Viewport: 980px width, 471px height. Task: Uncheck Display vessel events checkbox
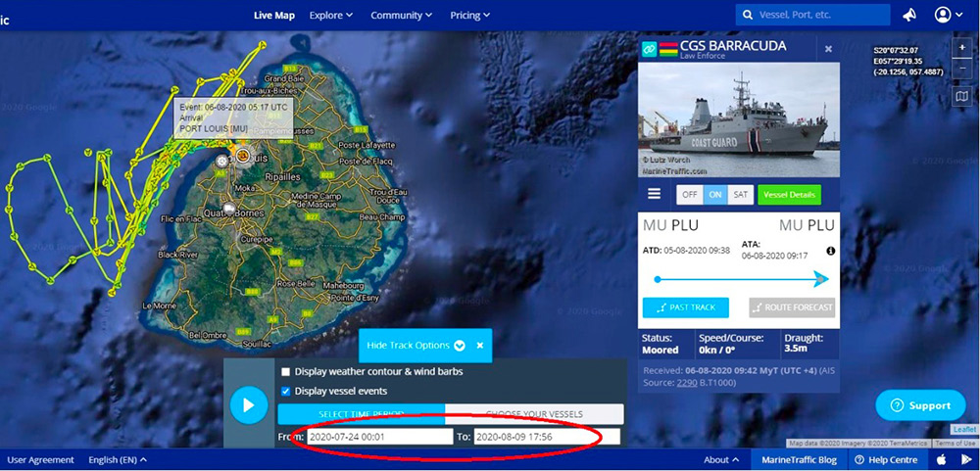[286, 392]
